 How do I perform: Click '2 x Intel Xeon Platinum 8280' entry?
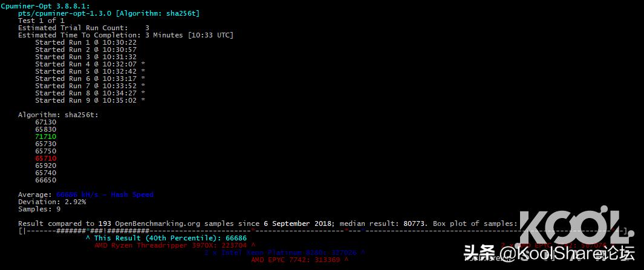point(285,252)
